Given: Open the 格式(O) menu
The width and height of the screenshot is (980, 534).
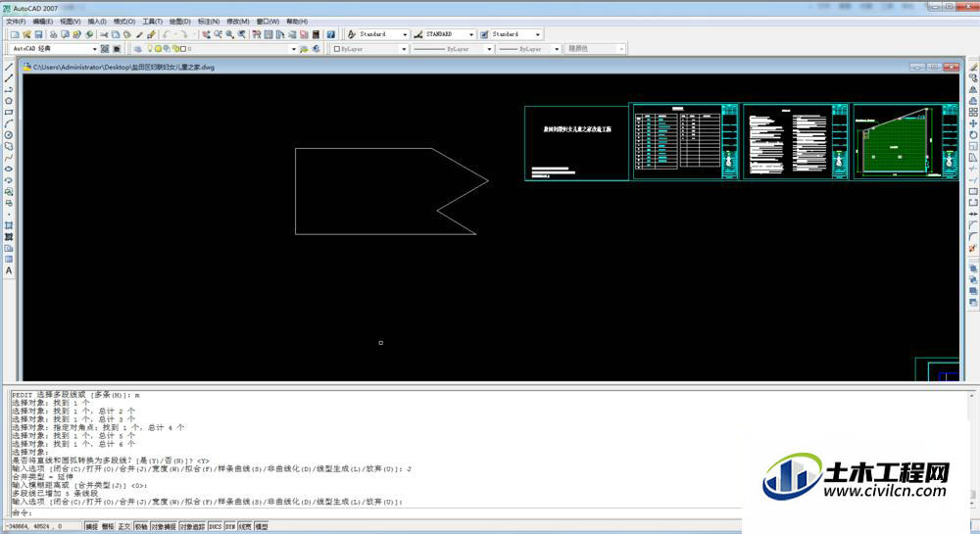Looking at the screenshot, I should pos(124,22).
